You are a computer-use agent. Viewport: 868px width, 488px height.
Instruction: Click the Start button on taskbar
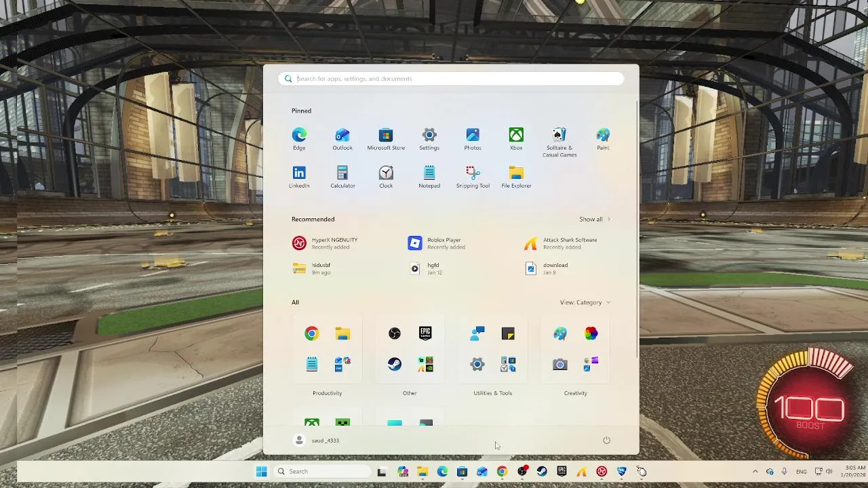262,472
